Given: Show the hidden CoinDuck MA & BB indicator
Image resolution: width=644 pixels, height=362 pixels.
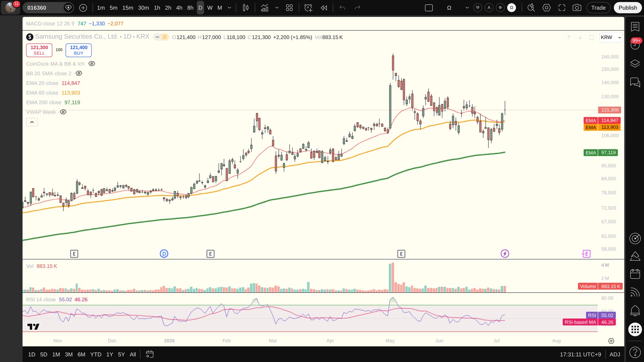Looking at the screenshot, I should (92, 64).
